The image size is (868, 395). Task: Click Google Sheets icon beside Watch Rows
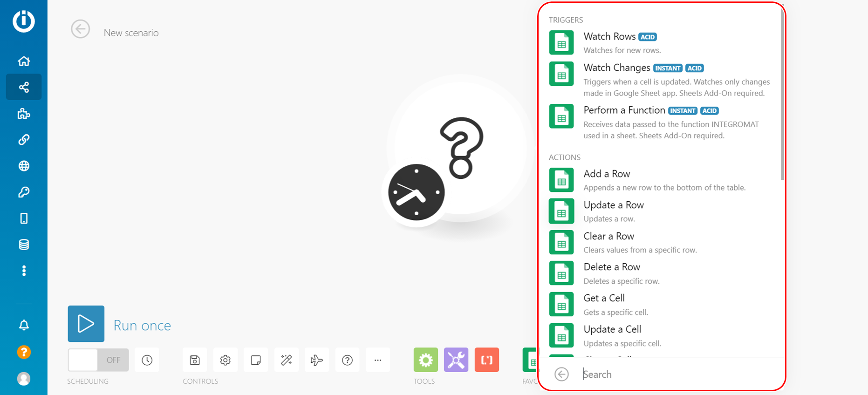click(x=561, y=43)
